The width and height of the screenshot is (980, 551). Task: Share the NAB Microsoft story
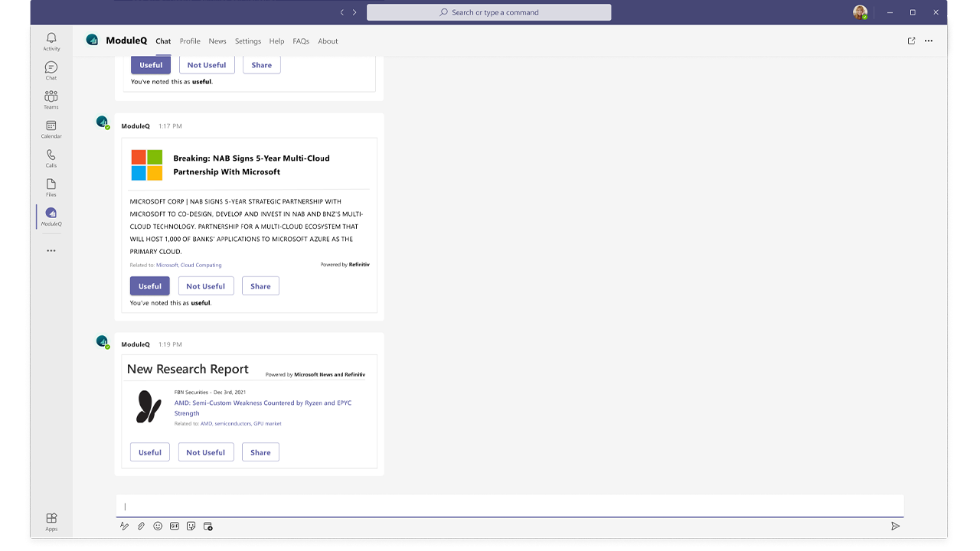pos(260,286)
